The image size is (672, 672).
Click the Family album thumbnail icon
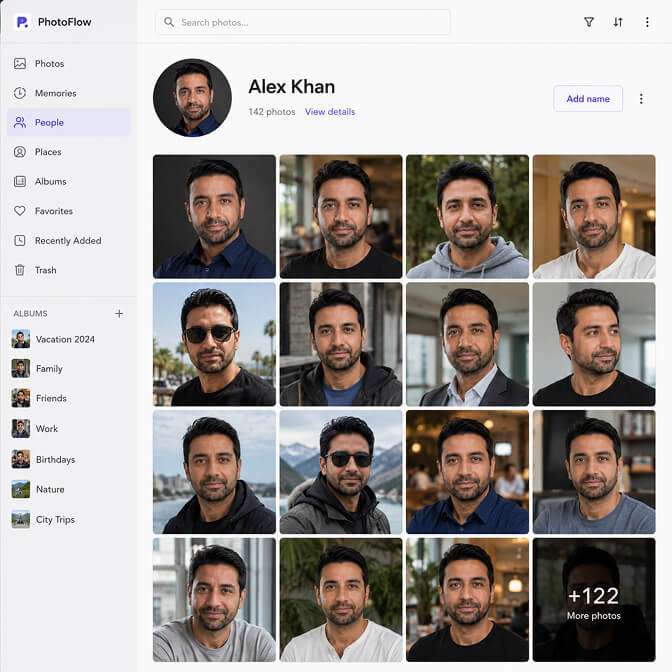coord(21,369)
